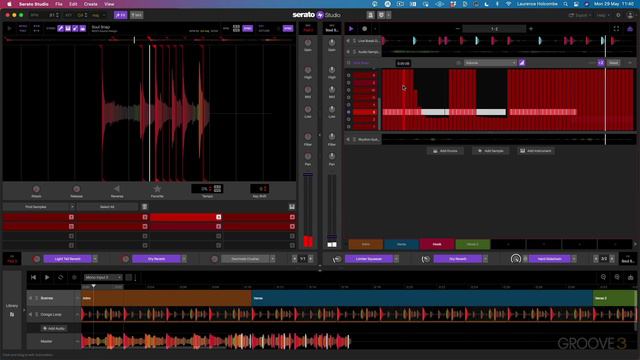The image size is (640, 360).
Task: Click the Add Drums button
Action: click(x=445, y=151)
